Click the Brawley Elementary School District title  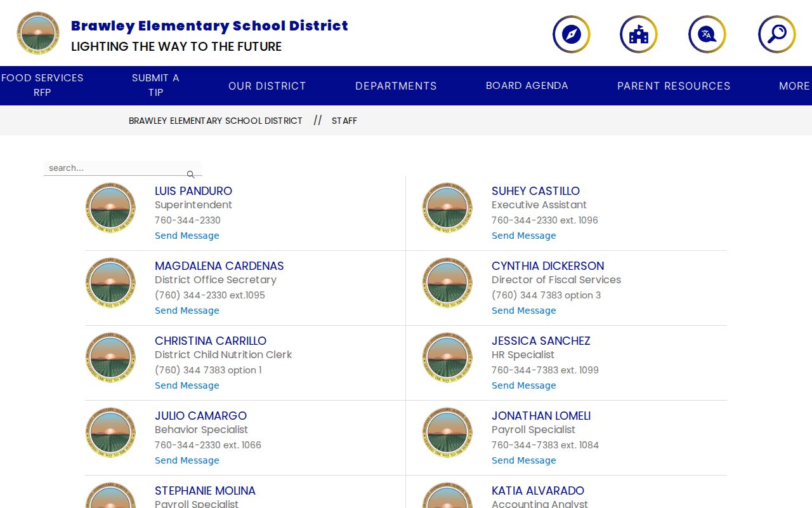click(209, 26)
